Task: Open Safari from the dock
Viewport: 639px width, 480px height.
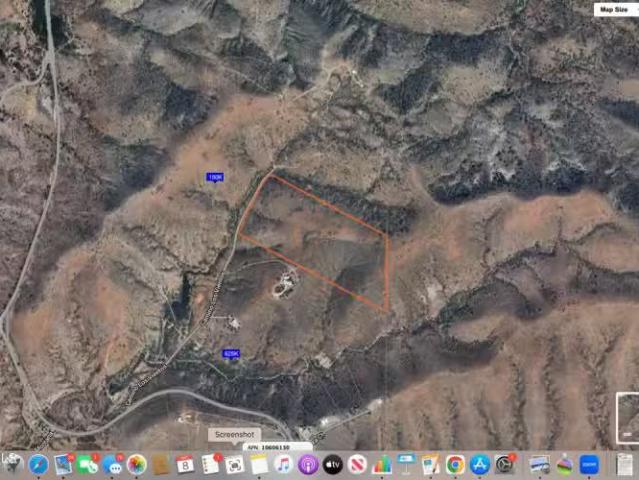Action: tap(38, 464)
